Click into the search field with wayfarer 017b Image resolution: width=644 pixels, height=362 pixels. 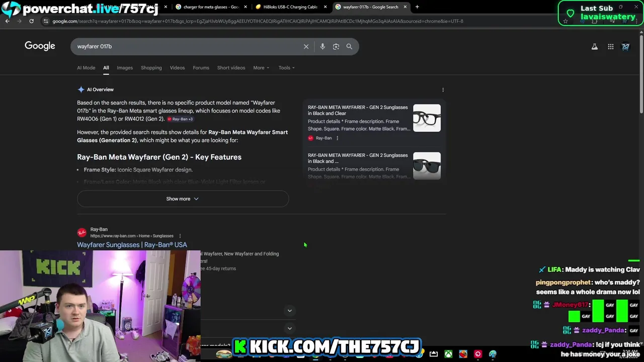click(186, 46)
